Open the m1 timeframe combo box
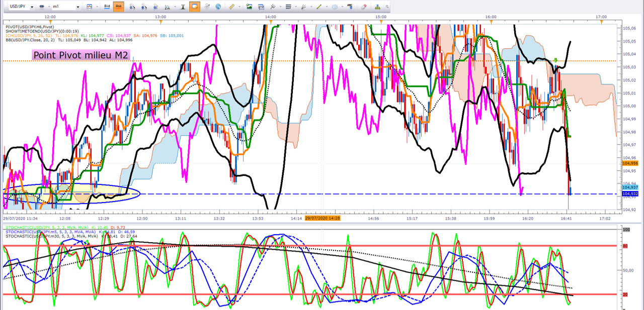Screen dimensions: 644x310 pyautogui.click(x=66, y=7)
